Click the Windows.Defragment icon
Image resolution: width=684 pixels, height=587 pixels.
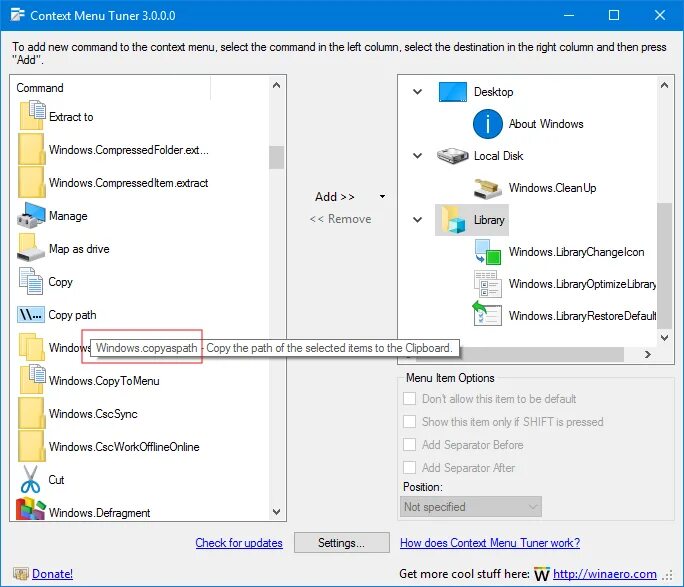[31, 509]
